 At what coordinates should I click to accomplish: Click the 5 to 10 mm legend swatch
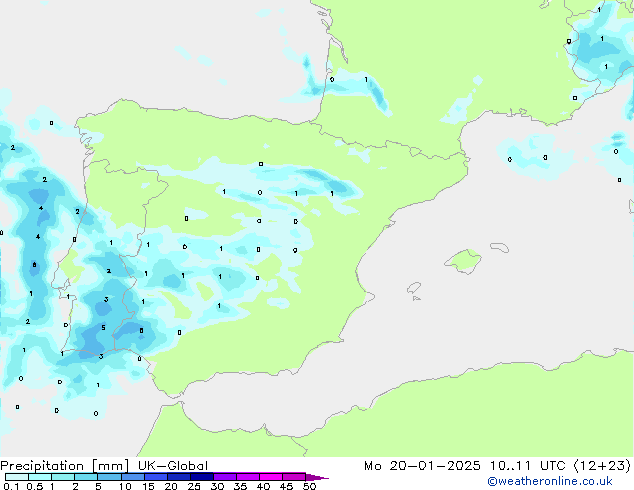[109, 477]
